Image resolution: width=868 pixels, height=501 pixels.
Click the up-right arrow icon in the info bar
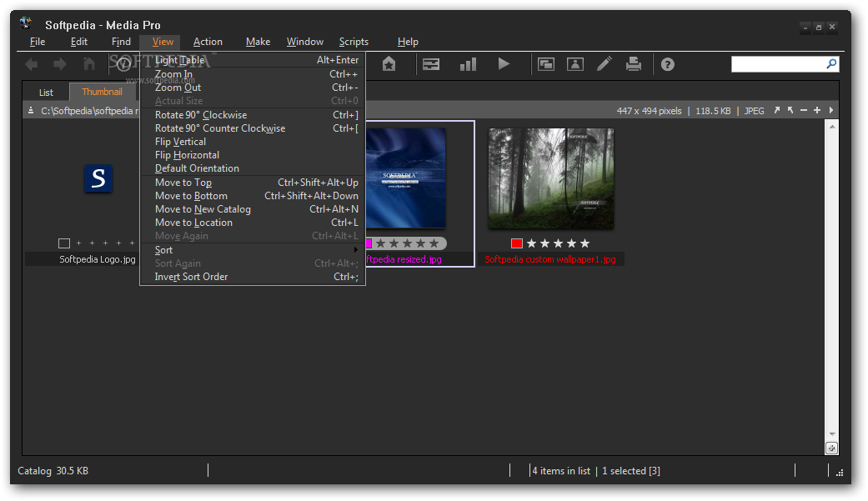coord(776,110)
